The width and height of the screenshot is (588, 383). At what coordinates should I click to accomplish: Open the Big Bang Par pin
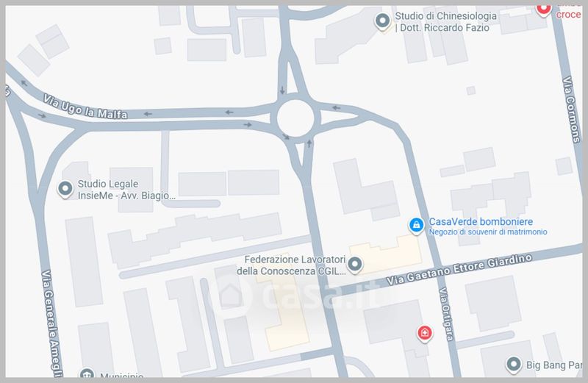pos(514,364)
